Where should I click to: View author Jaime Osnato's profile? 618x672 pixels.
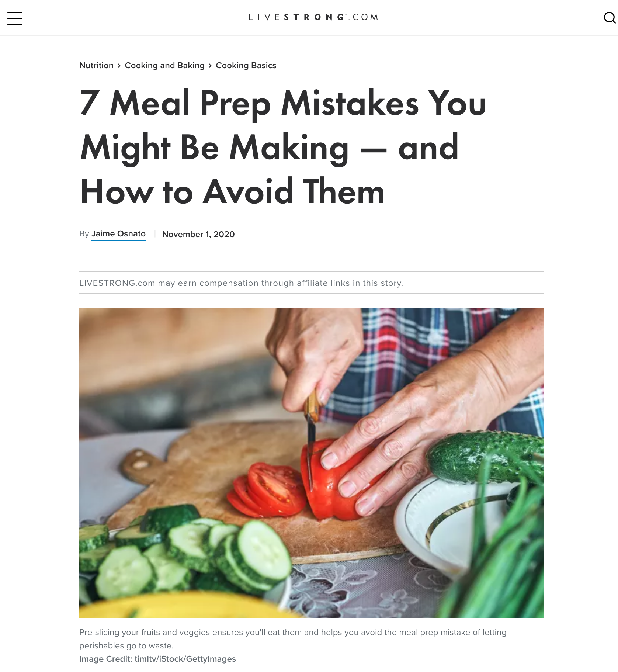pyautogui.click(x=118, y=234)
